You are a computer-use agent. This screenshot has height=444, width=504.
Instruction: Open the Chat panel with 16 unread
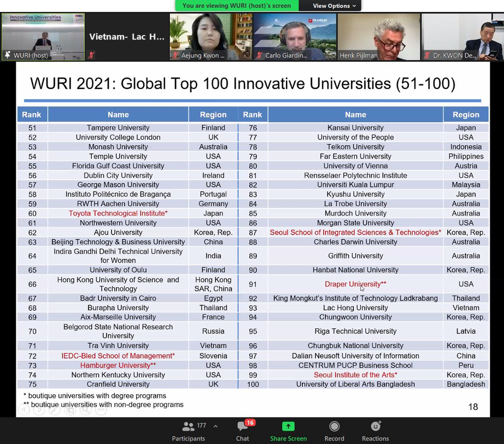tap(243, 430)
